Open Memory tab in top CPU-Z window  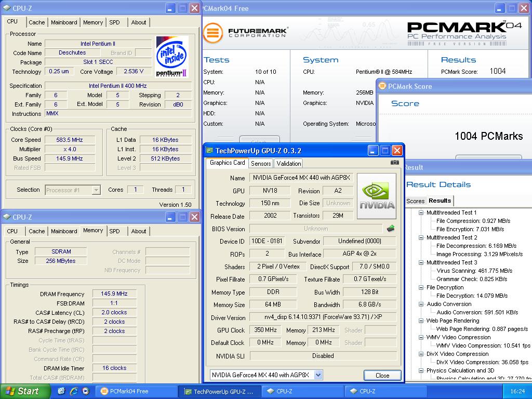coord(92,22)
